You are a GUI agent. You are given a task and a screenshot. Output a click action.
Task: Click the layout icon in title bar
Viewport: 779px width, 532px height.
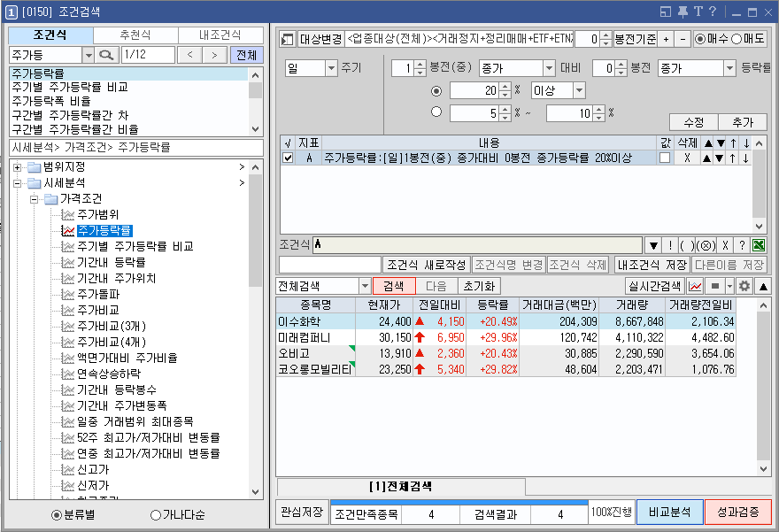666,12
